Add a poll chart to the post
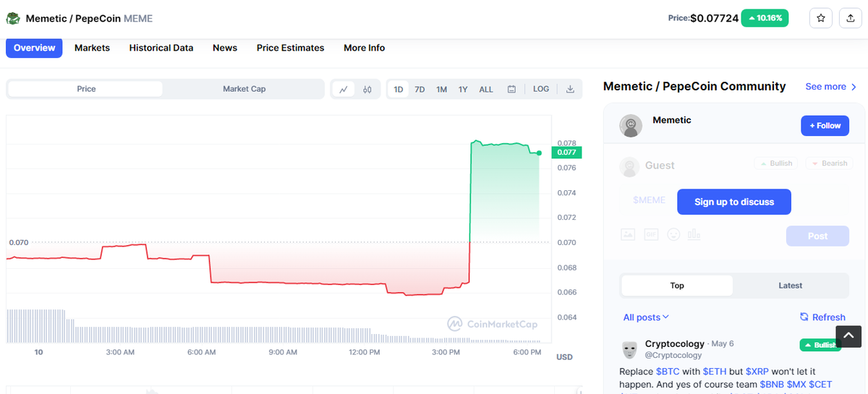This screenshot has width=868, height=394. (x=694, y=234)
